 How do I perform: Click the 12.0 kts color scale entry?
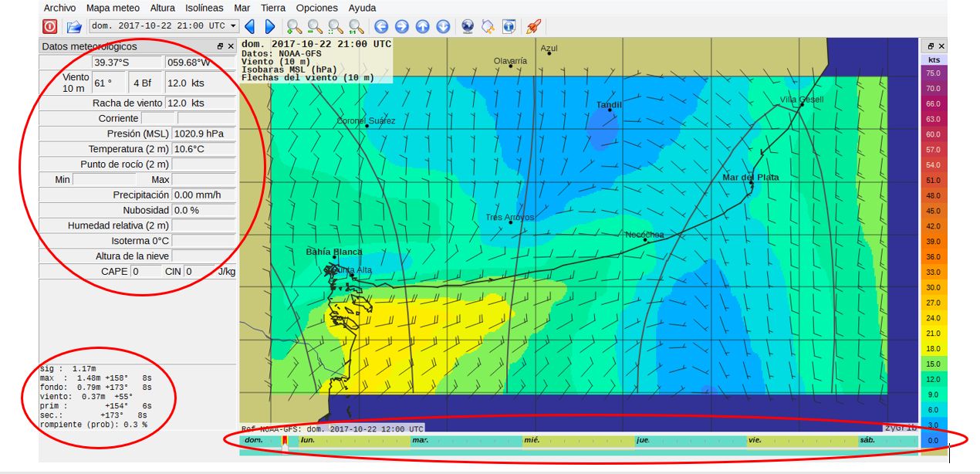point(933,379)
